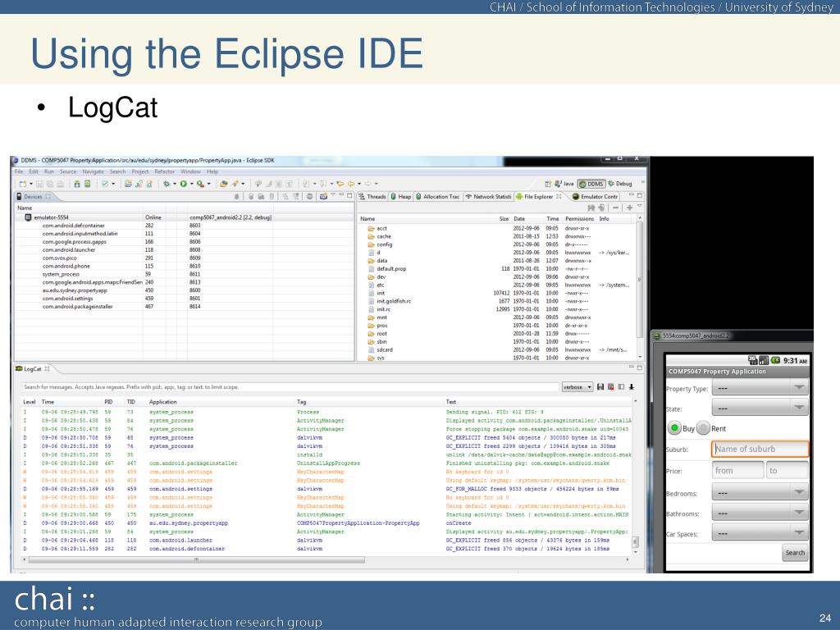This screenshot has width=840, height=630.
Task: Click the emulator signal strength icon
Action: tap(764, 361)
